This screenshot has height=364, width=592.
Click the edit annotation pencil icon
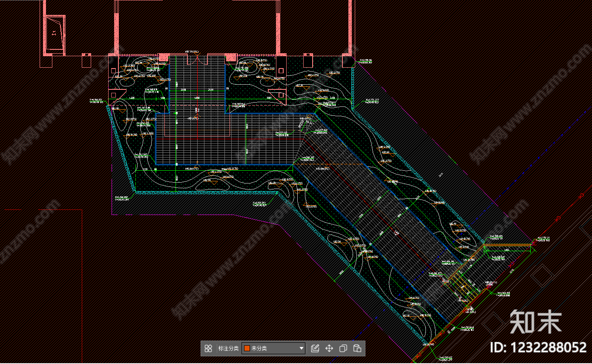tap(315, 348)
